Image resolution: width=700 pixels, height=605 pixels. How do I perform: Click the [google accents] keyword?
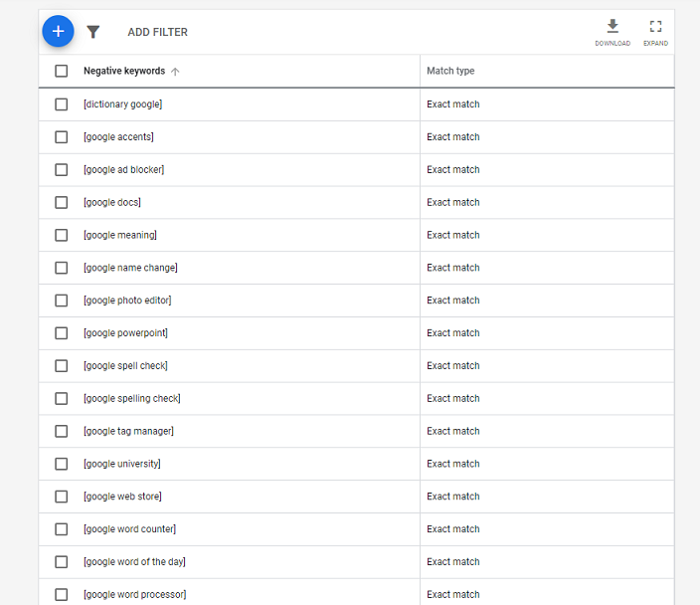pyautogui.click(x=118, y=137)
